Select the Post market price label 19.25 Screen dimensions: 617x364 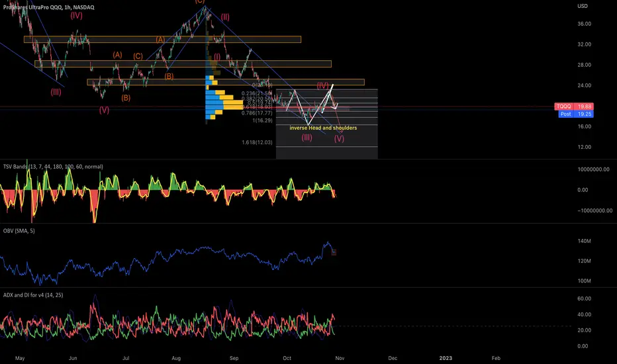pos(576,114)
